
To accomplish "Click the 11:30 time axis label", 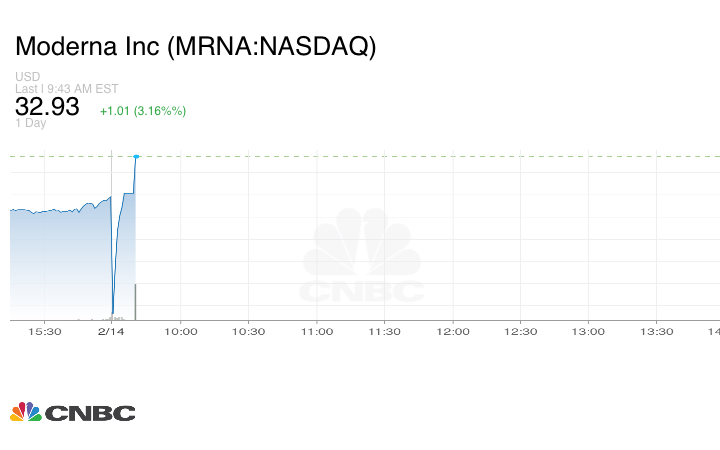I will click(384, 331).
